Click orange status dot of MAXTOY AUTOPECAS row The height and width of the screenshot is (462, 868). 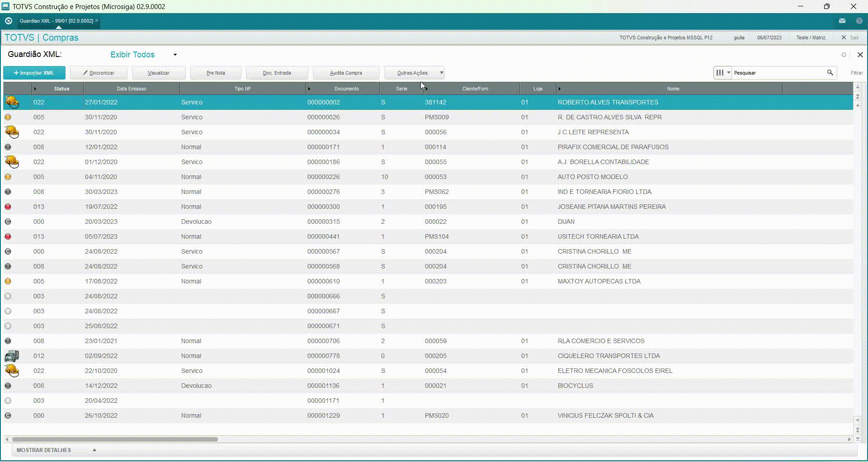8,281
